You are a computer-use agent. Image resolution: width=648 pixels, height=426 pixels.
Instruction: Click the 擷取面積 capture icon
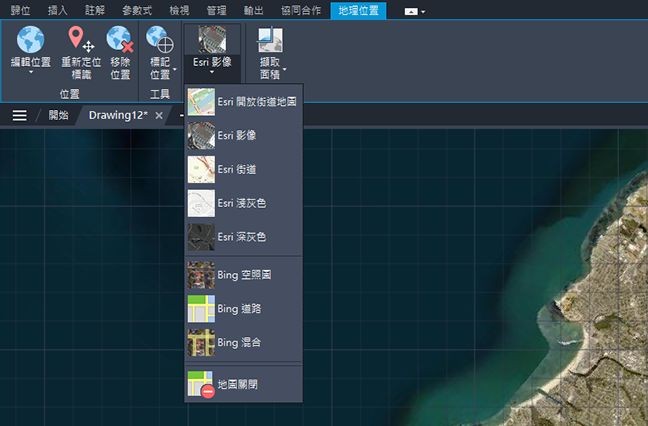coord(270,39)
